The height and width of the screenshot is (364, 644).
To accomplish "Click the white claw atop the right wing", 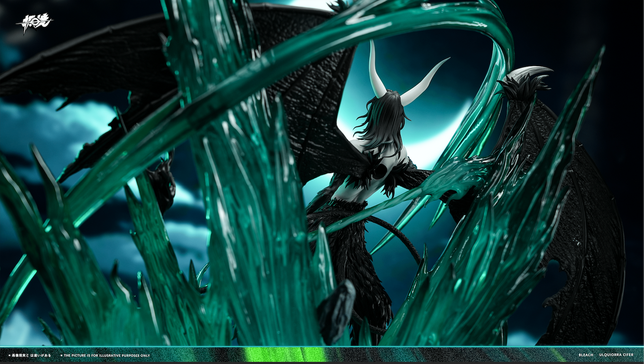I will coord(529,74).
